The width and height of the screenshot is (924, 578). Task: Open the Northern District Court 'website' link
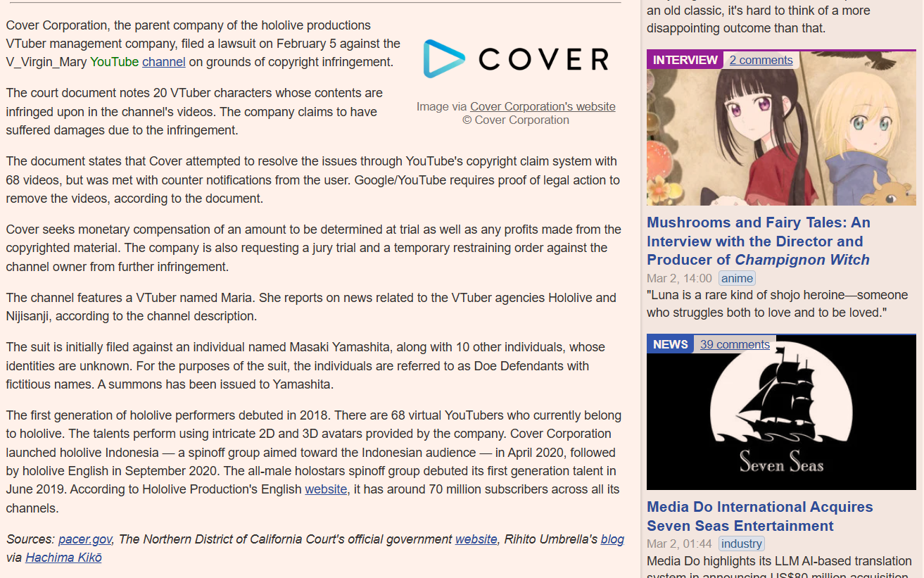(x=476, y=539)
